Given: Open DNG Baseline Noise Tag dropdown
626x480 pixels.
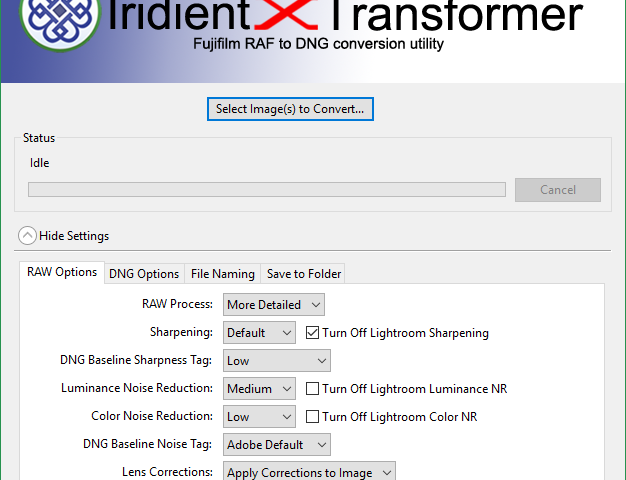Looking at the screenshot, I should 277,444.
